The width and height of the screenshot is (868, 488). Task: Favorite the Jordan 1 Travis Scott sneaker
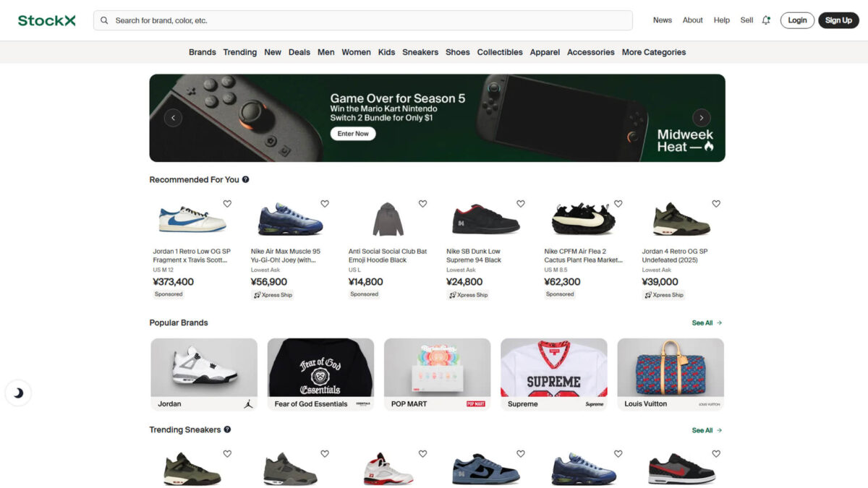pyautogui.click(x=227, y=203)
